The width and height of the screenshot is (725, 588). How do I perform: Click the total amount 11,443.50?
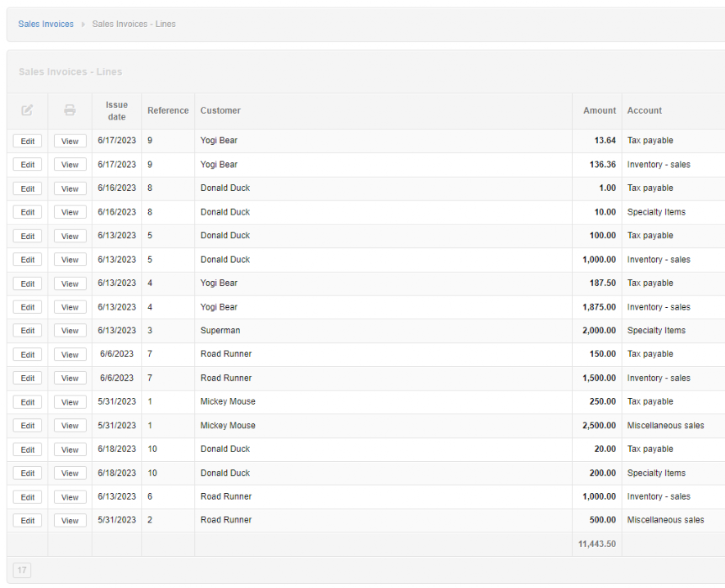pyautogui.click(x=597, y=544)
